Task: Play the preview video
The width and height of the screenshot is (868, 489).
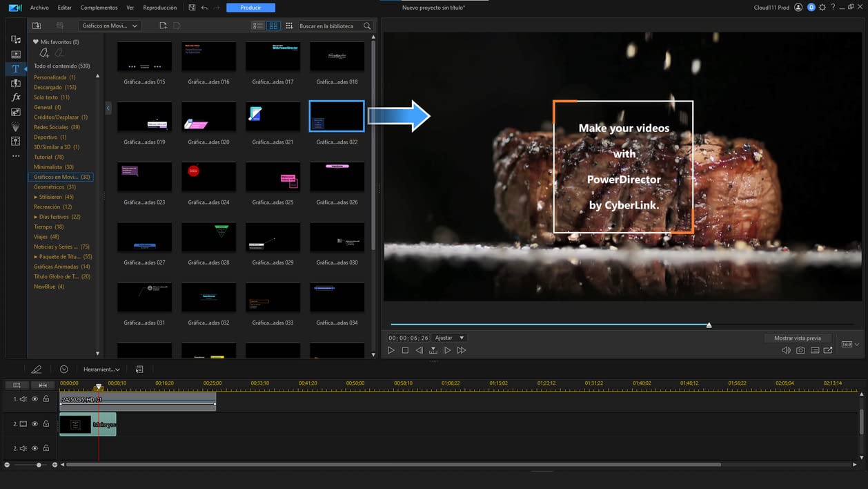Action: tap(391, 350)
